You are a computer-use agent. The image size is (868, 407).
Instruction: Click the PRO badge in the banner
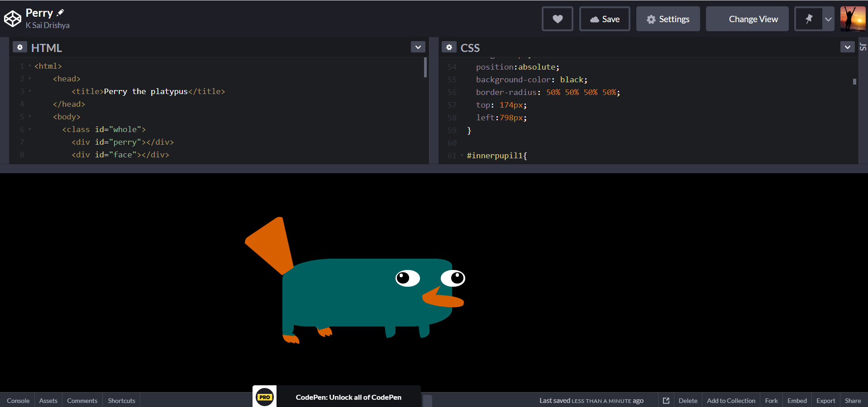pos(265,397)
